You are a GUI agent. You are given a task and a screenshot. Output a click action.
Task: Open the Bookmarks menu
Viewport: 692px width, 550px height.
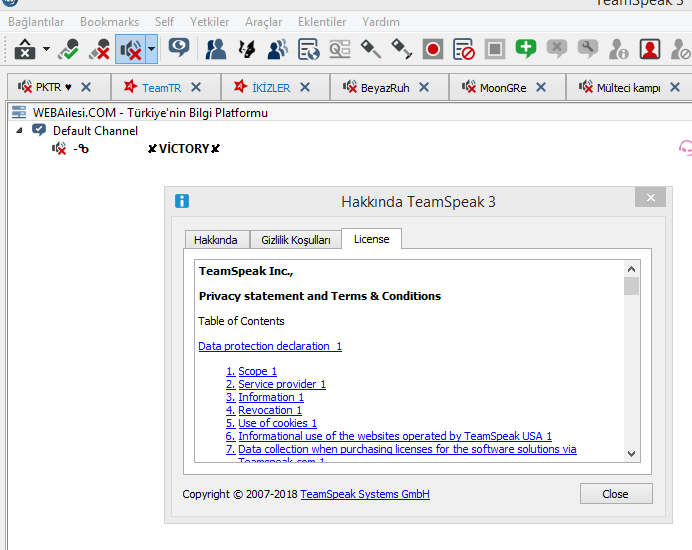(109, 22)
